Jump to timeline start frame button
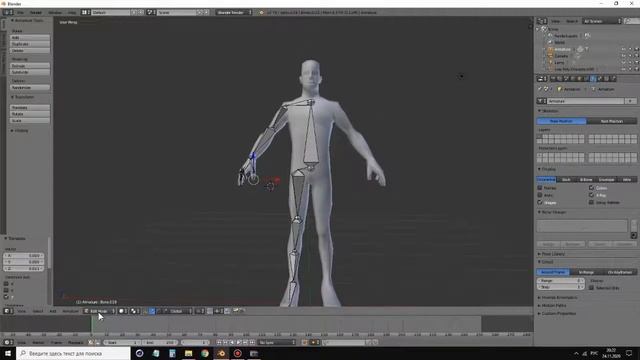640x360 pixels. [219, 342]
